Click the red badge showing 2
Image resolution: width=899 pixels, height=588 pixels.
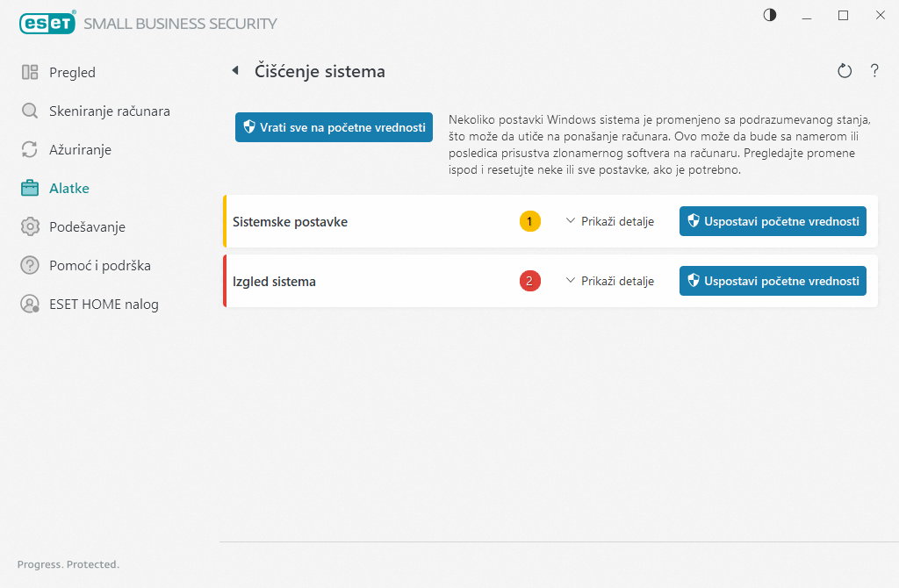(530, 282)
